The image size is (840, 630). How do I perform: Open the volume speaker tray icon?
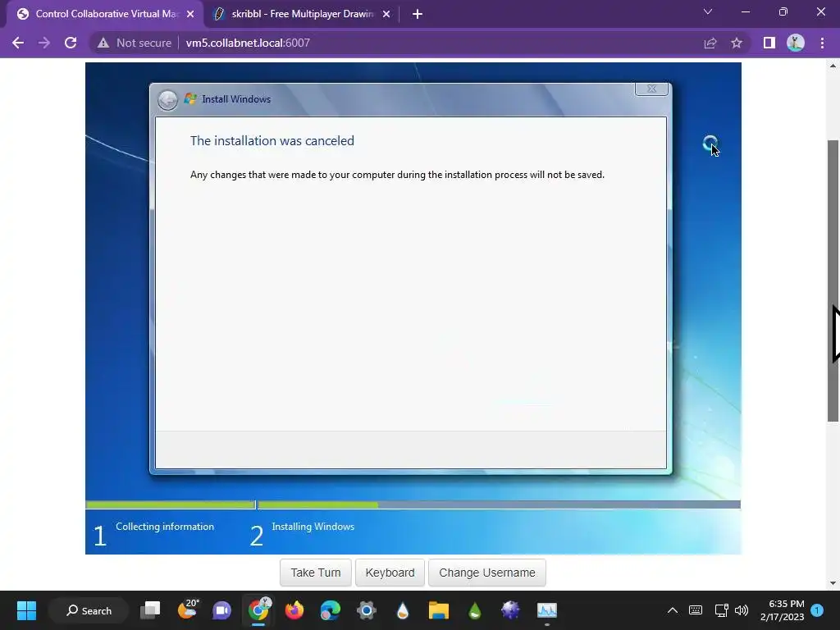point(741,610)
